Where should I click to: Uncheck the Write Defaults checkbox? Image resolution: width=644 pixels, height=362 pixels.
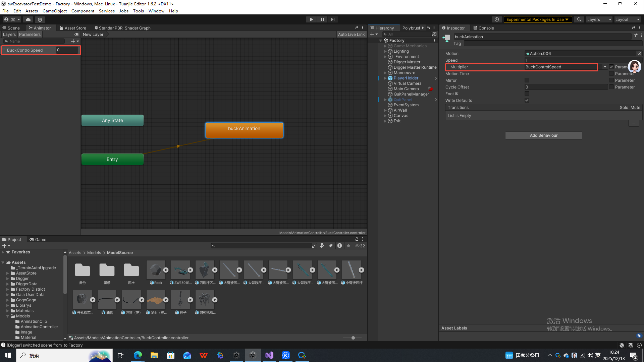tap(527, 100)
